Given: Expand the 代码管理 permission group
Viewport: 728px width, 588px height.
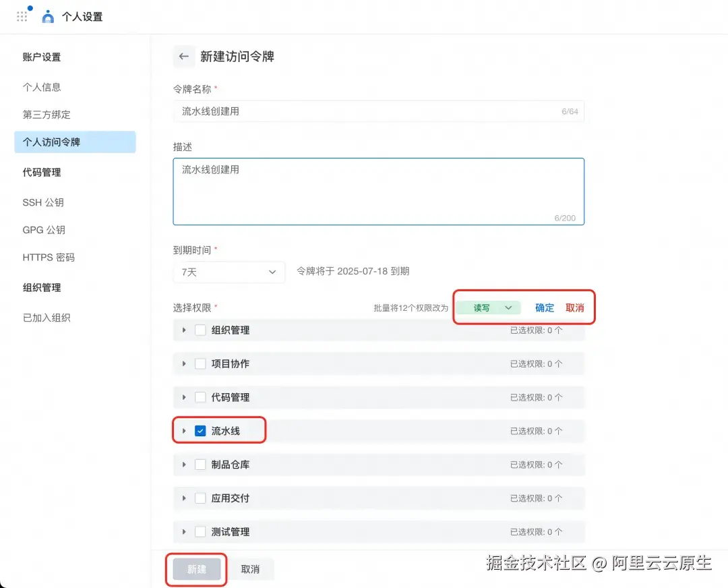Looking at the screenshot, I should coord(184,398).
